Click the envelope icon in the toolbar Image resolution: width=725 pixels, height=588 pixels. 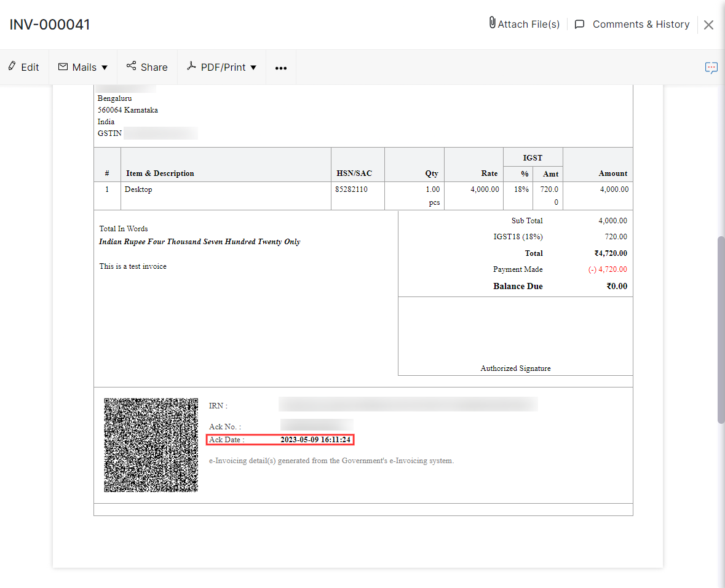[63, 67]
